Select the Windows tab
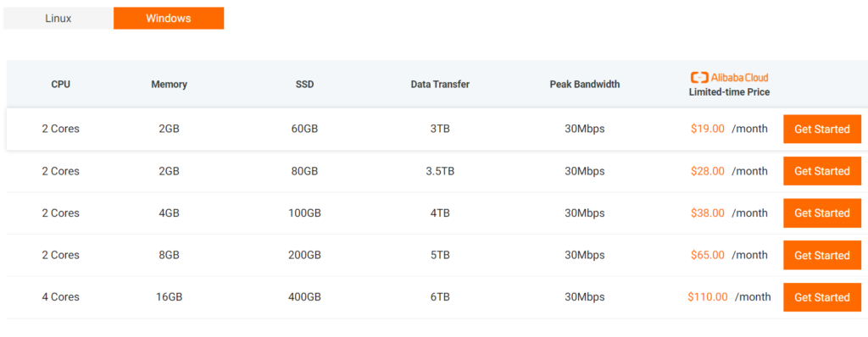 click(169, 19)
